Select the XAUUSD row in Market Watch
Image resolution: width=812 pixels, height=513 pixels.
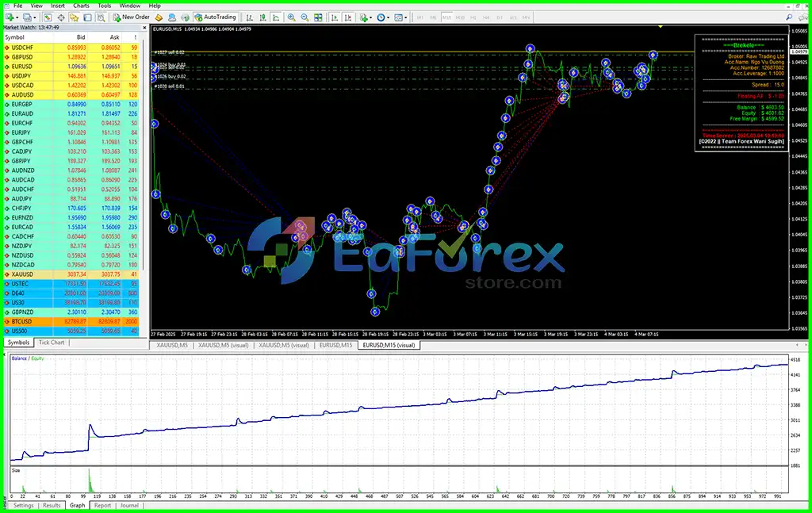tap(71, 274)
